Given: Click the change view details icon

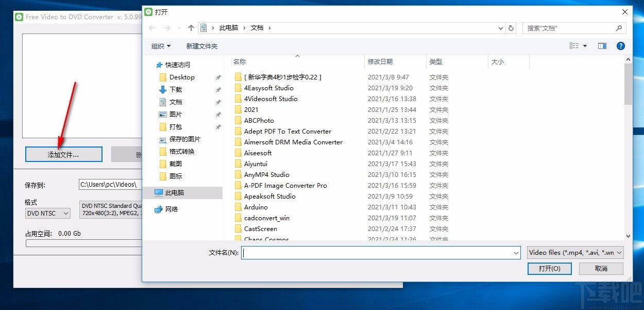Looking at the screenshot, I should click(574, 45).
